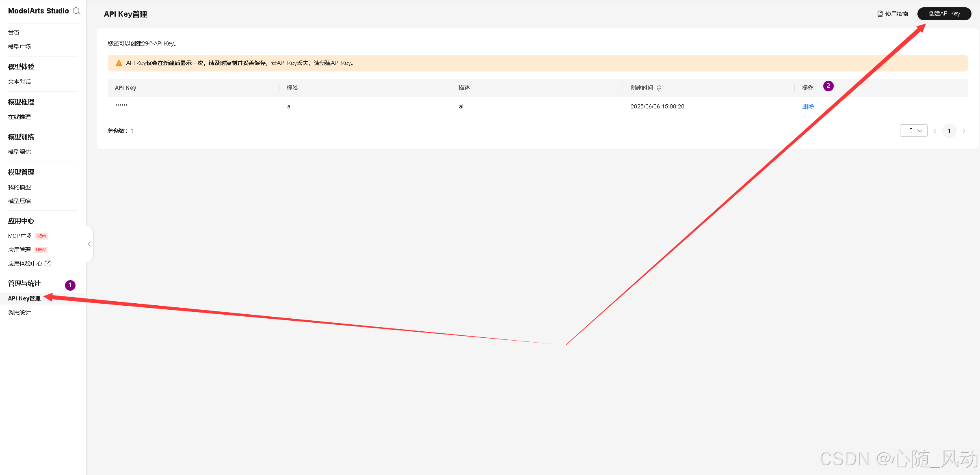980x475 pixels.
Task: Select 文本对话 menu item
Action: coord(19,82)
